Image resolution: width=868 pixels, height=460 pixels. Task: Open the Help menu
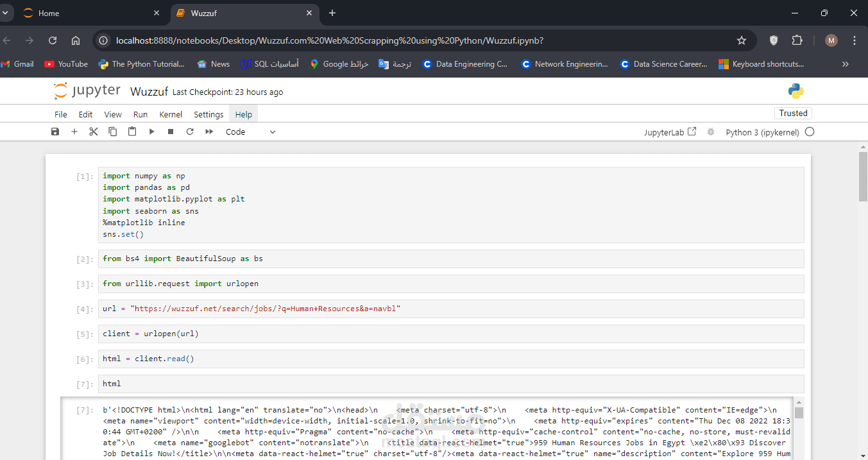244,114
